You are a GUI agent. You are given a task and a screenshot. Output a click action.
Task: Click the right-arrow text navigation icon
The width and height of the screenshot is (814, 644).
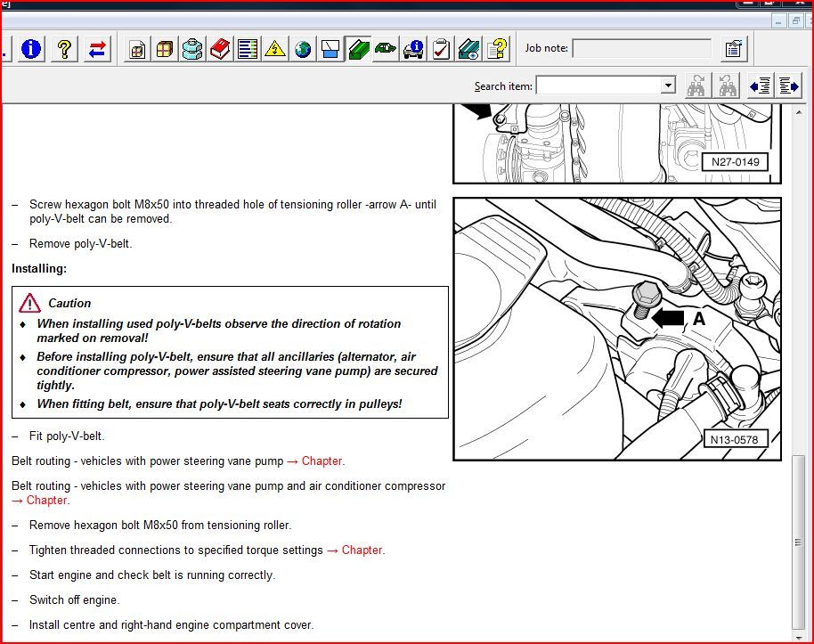tap(788, 86)
